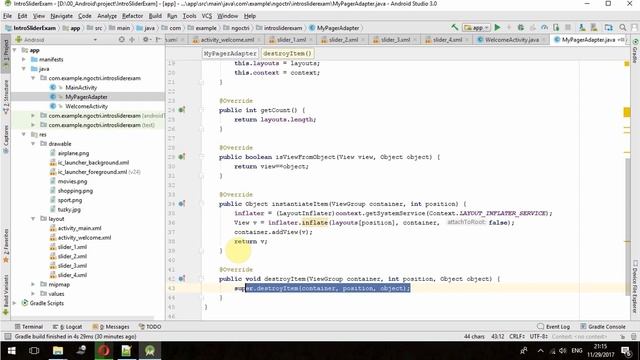Switch to activity_welcome.xml tab
Image resolution: width=640 pixels, height=360 pixels.
pyautogui.click(x=227, y=40)
